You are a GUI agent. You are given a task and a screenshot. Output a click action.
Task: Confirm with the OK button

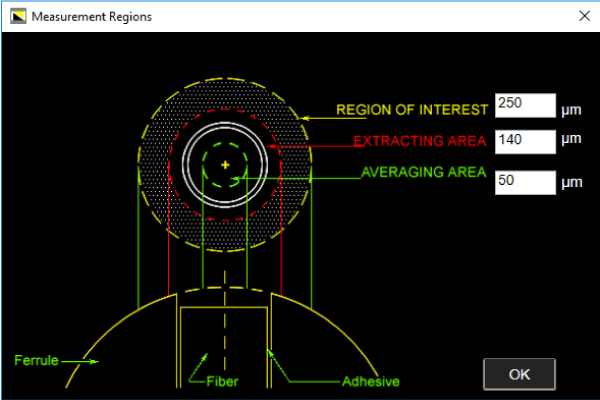519,374
